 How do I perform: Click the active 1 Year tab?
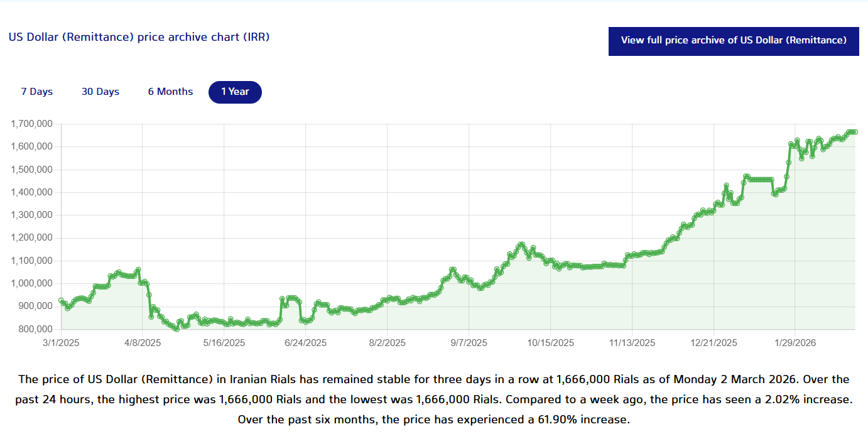click(235, 92)
